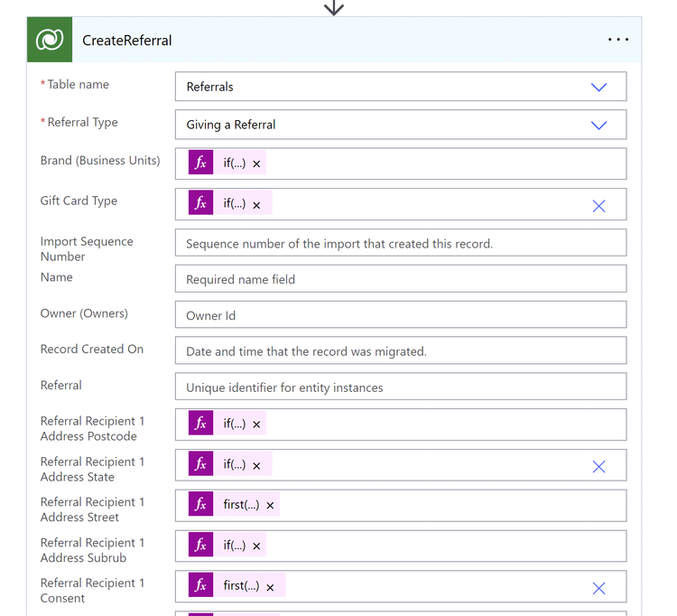This screenshot has width=677, height=616.
Task: Open the first(...) expression in Recipient 1 Consent
Action: [241, 585]
